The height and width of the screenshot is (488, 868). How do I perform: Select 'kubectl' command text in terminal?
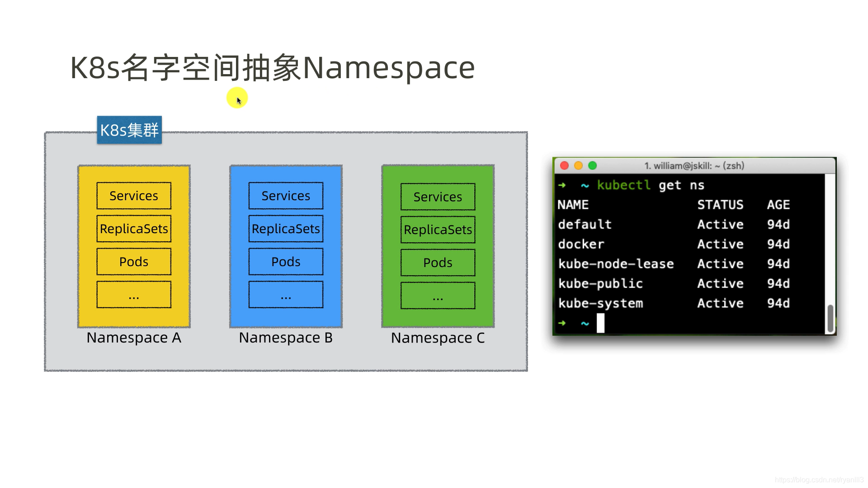[x=624, y=185]
